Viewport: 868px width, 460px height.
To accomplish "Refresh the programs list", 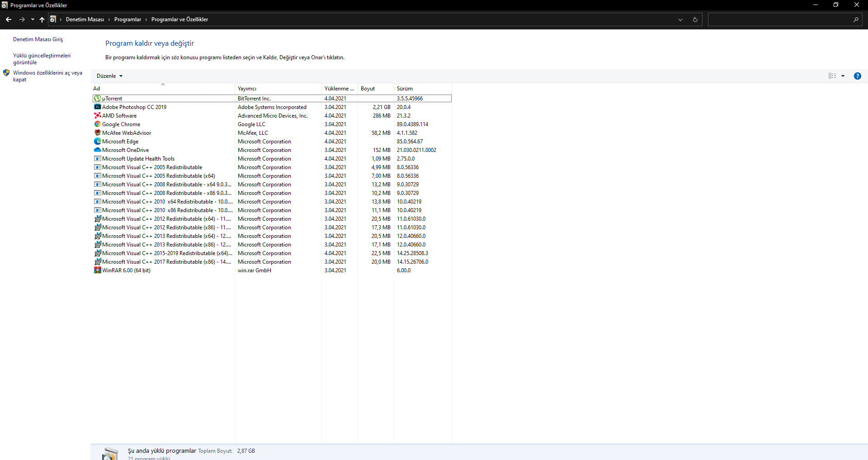I will tap(695, 19).
